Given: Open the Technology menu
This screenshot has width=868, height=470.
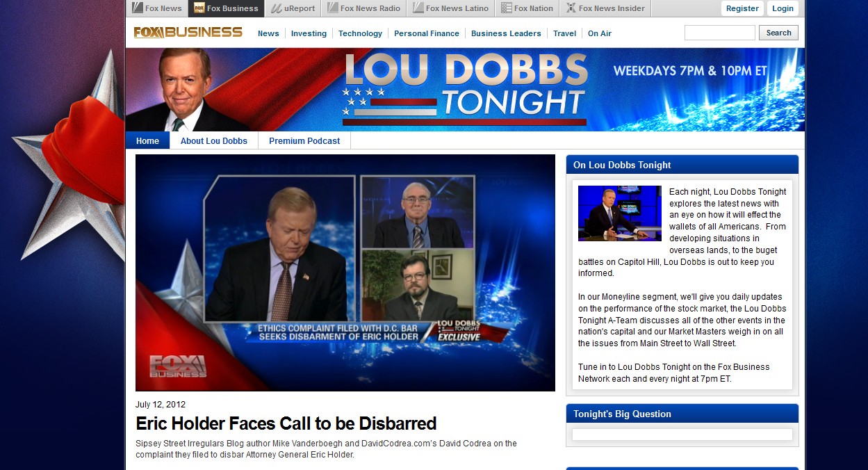Looking at the screenshot, I should click(360, 33).
